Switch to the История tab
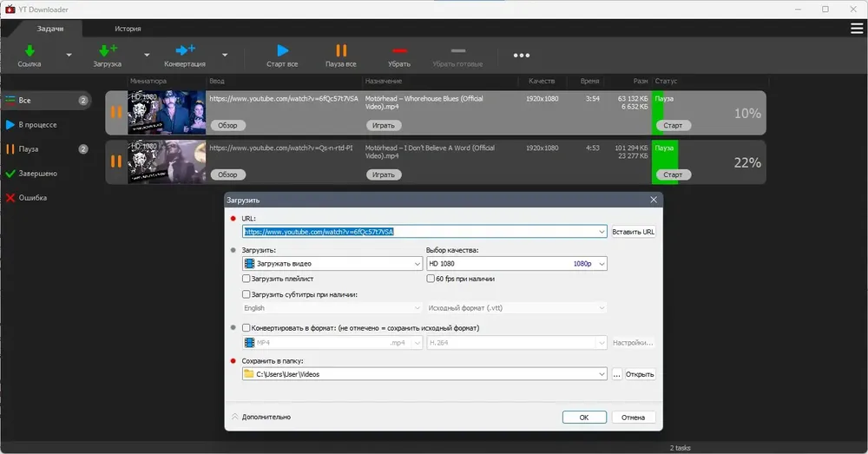The image size is (868, 454). tap(128, 29)
